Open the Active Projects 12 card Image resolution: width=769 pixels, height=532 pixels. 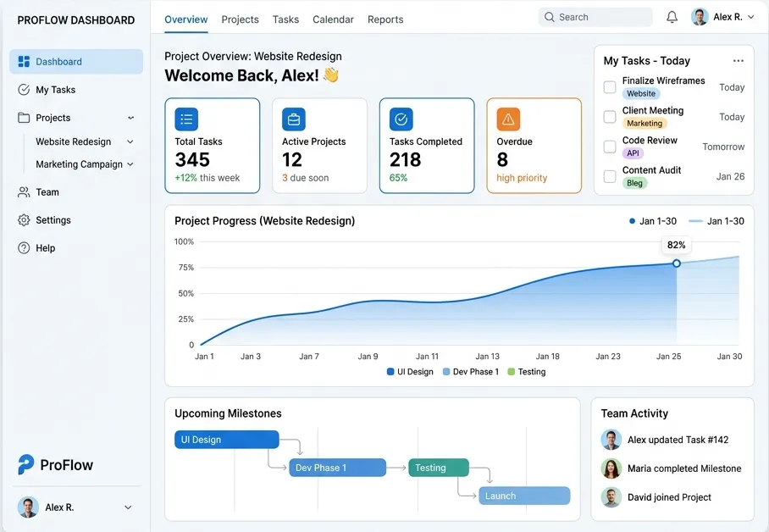[320, 145]
